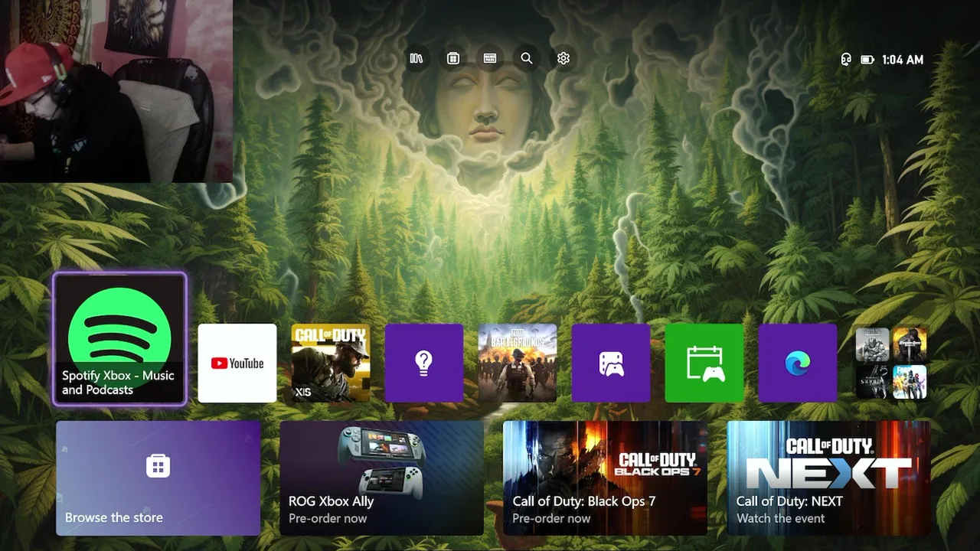Image resolution: width=980 pixels, height=551 pixels.
Task: Open My games & apps library icon
Action: point(416,58)
